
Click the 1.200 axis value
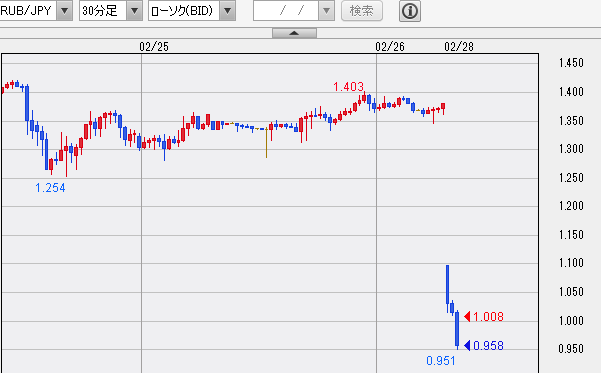coord(571,206)
